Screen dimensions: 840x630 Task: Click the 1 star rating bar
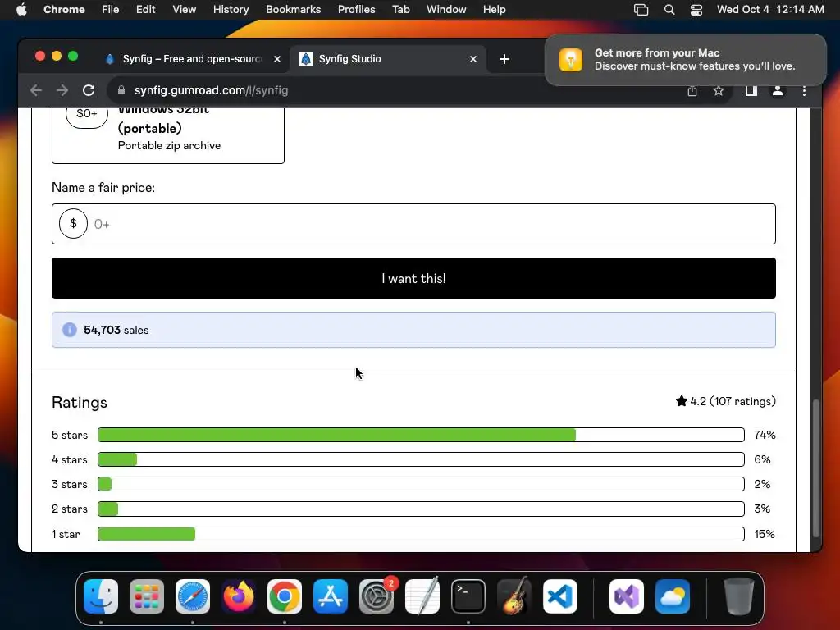(x=421, y=534)
